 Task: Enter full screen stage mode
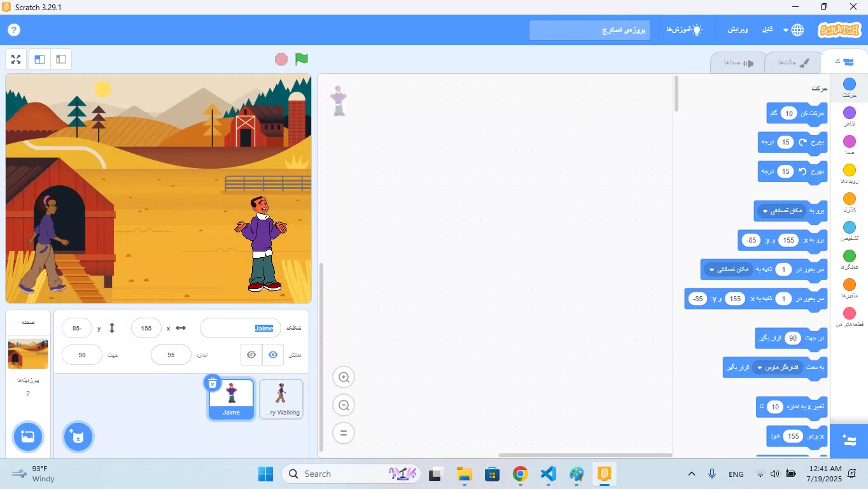16,59
